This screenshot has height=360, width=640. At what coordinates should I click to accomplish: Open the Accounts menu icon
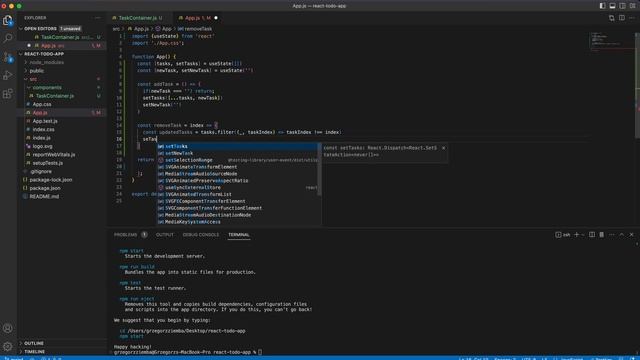coord(8,328)
